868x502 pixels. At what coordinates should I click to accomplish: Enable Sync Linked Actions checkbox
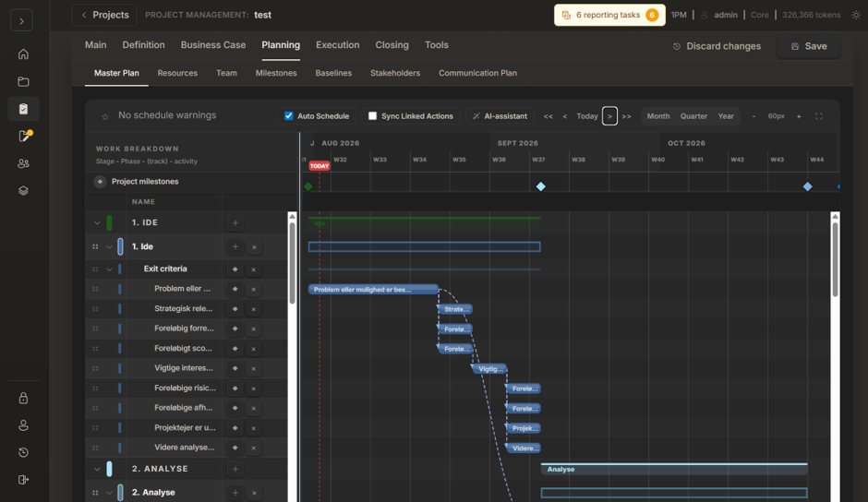372,115
